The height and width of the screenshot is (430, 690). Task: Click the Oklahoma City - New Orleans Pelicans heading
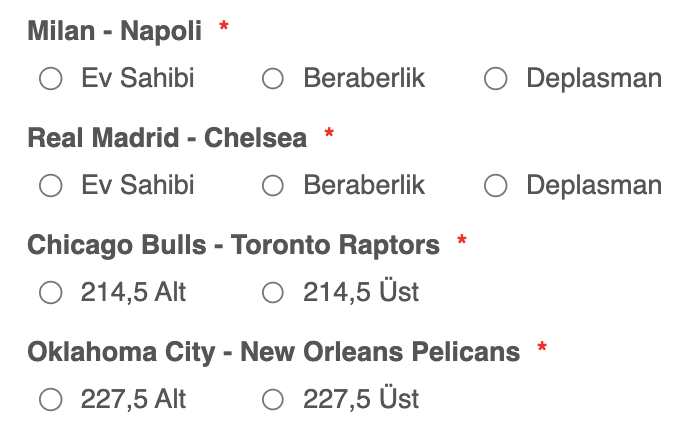pos(274,352)
